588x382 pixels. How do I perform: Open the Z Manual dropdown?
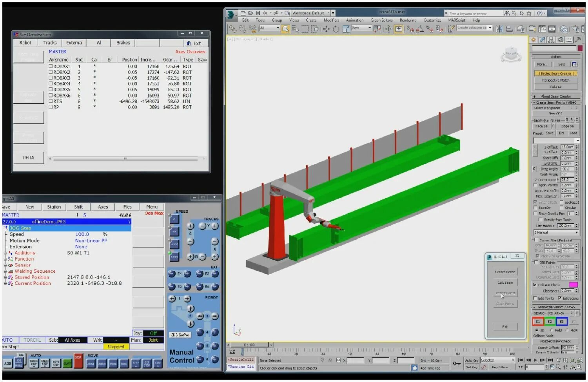coord(556,233)
